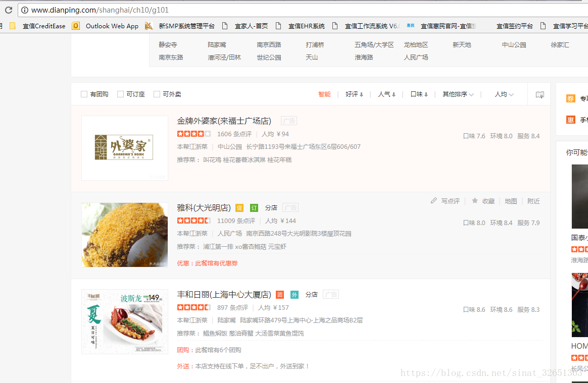Click recommended dish 鲳鱼焖饭
This screenshot has height=383, width=588.
pos(215,333)
